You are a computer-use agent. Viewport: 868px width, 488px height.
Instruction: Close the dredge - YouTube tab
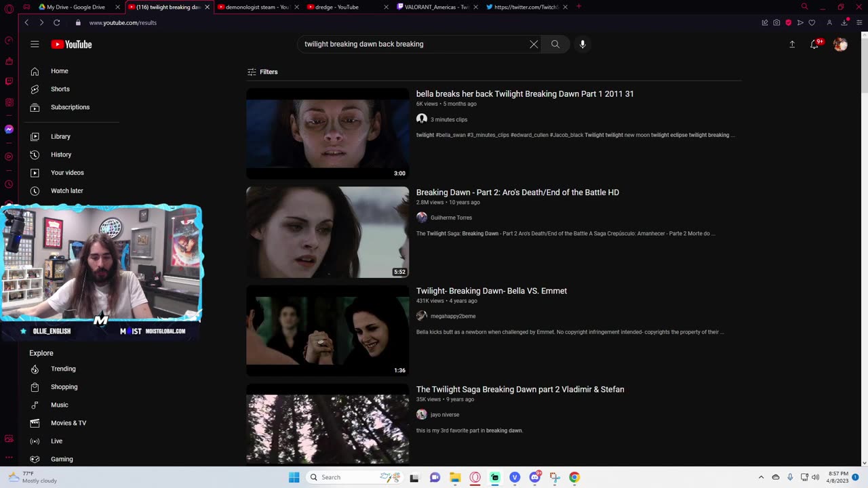[386, 7]
